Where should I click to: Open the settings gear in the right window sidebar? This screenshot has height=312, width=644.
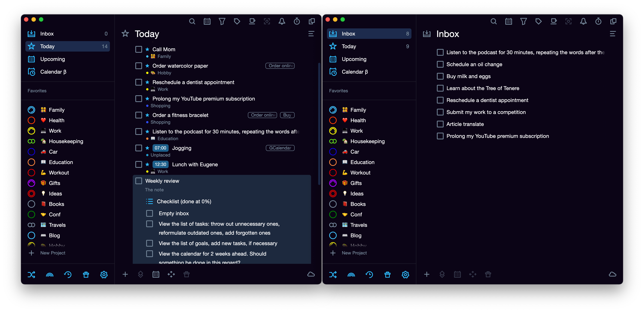[x=405, y=274]
